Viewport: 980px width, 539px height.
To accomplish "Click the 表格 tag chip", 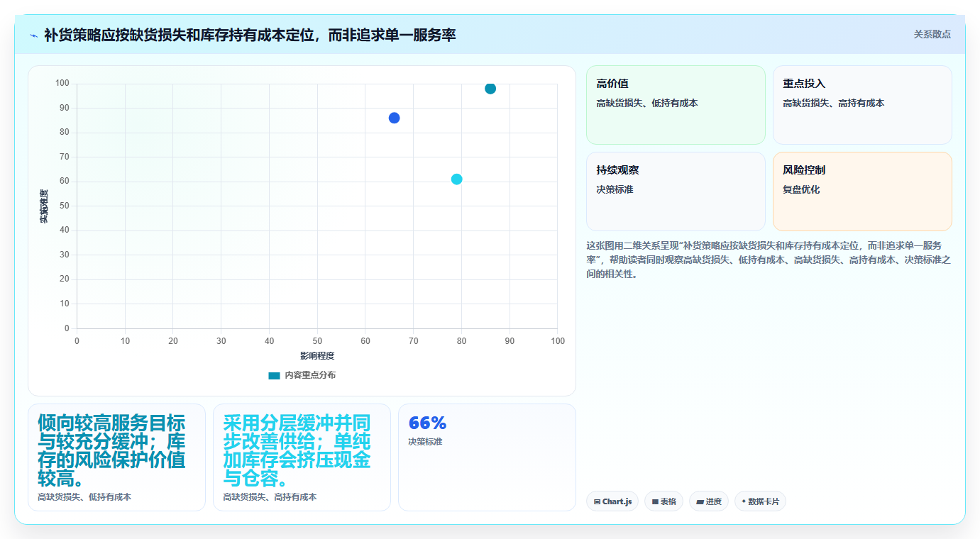I will coord(664,501).
